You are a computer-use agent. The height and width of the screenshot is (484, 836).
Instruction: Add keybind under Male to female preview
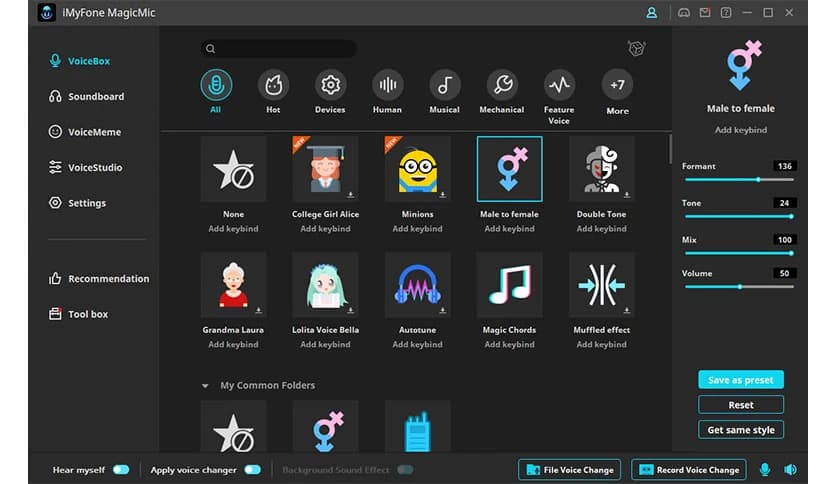click(x=740, y=131)
